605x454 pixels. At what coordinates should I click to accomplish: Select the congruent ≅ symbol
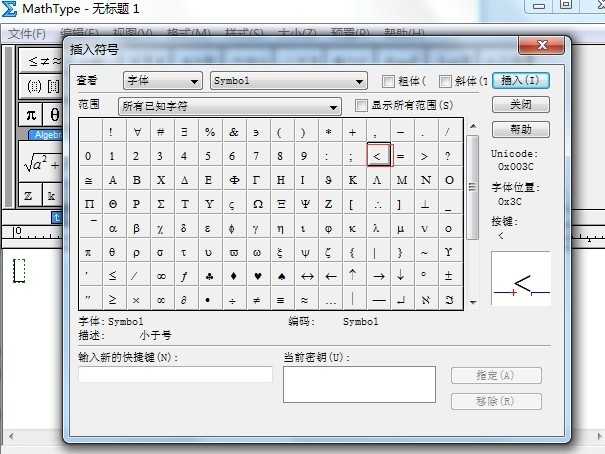(x=89, y=180)
